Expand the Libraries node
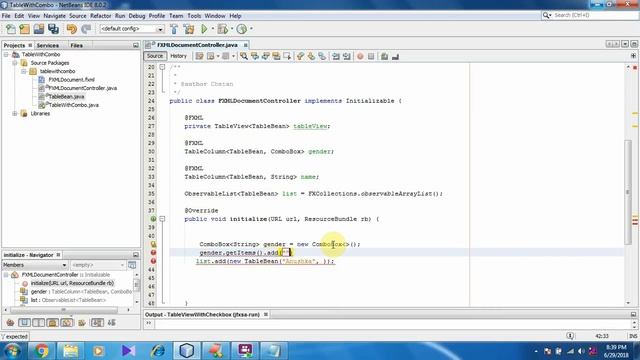The height and width of the screenshot is (360, 640). [15, 113]
